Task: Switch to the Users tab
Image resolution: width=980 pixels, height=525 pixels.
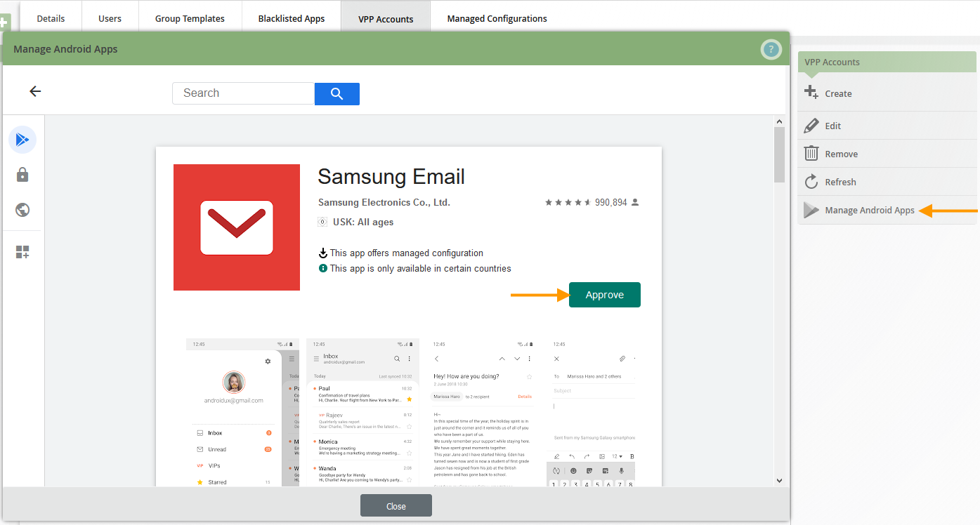Action: tap(110, 18)
